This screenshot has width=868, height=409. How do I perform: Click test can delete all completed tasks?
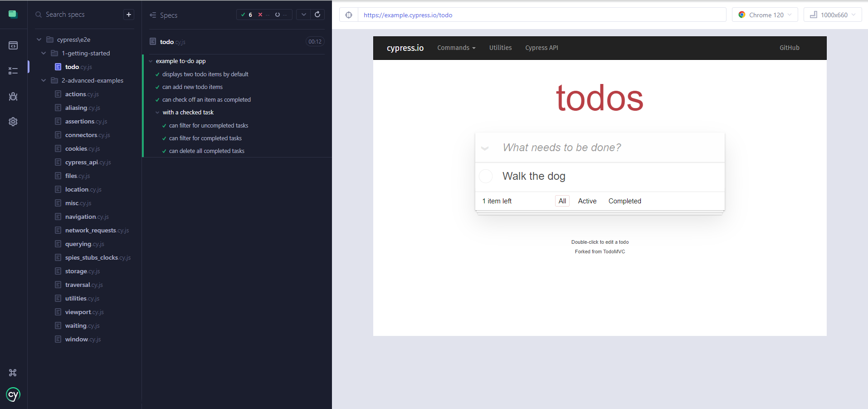pyautogui.click(x=206, y=151)
